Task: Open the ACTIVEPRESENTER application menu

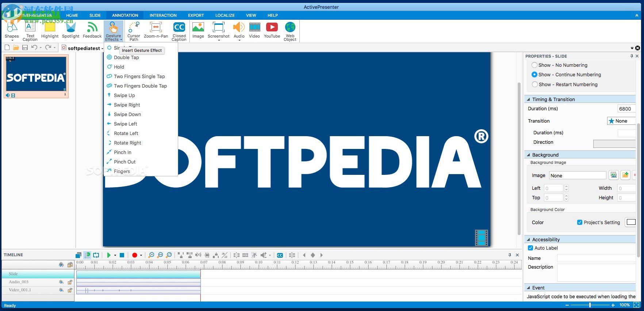Action: coord(33,15)
